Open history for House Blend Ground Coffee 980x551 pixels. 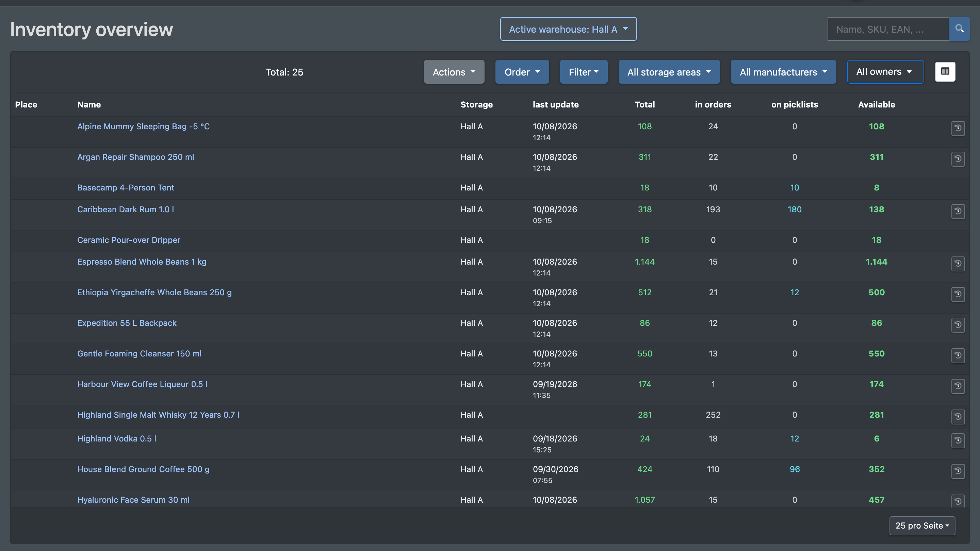click(x=958, y=471)
